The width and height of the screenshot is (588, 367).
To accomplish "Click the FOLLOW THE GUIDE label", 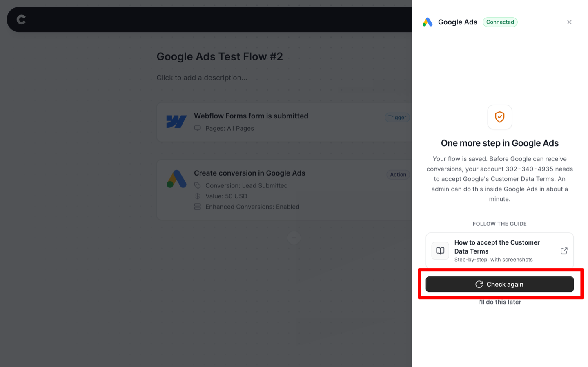I will tap(499, 224).
